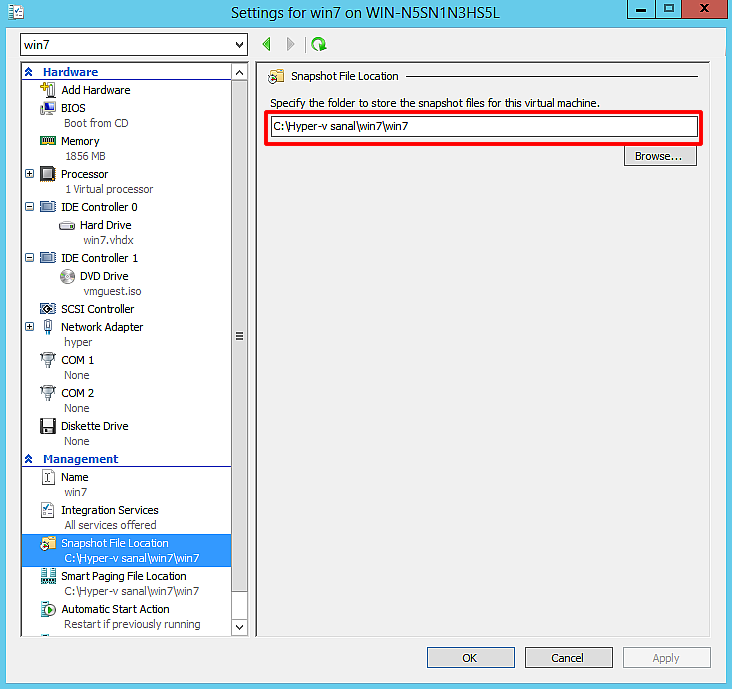This screenshot has height=689, width=732.
Task: Click the green back navigation arrow
Action: tap(267, 44)
